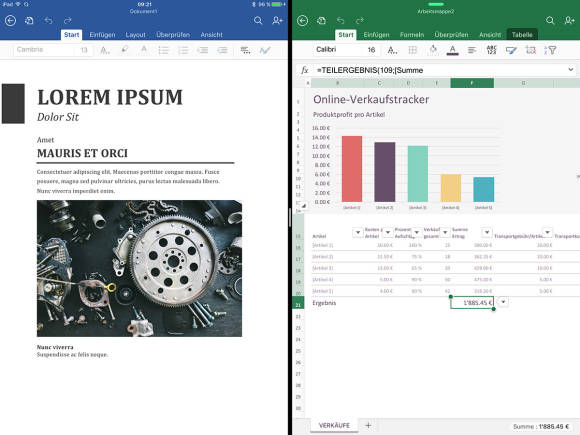
Task: Select row header 21 in Excel
Action: (x=298, y=303)
